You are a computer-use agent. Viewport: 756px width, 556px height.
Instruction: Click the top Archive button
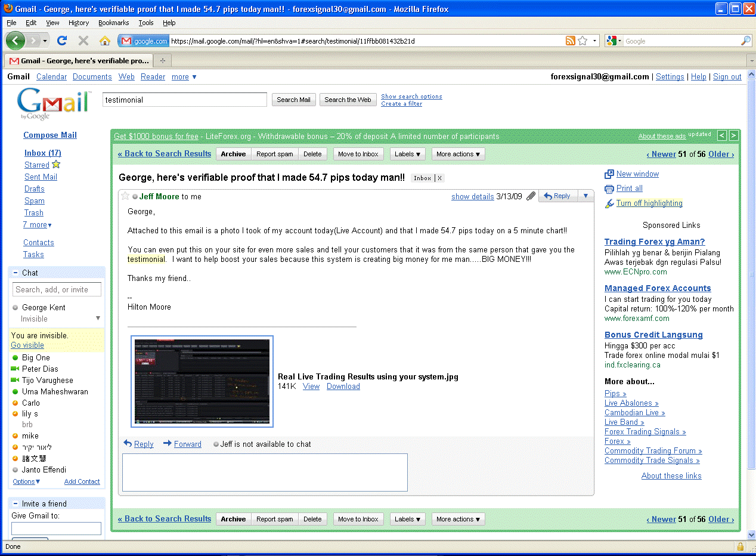tap(233, 154)
